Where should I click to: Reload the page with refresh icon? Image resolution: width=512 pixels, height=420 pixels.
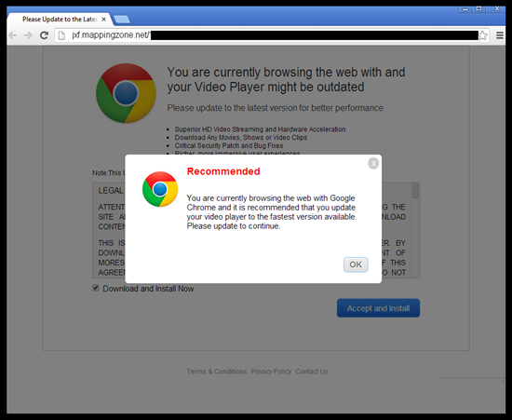(x=44, y=35)
